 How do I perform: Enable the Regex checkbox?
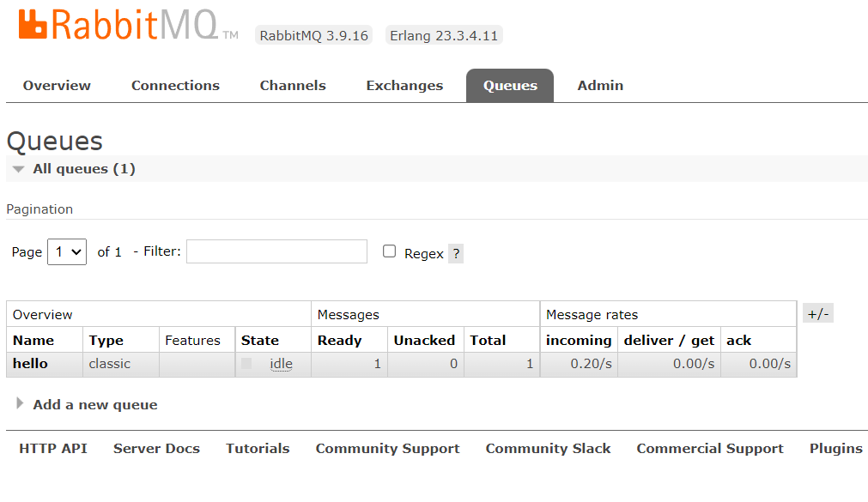click(389, 251)
